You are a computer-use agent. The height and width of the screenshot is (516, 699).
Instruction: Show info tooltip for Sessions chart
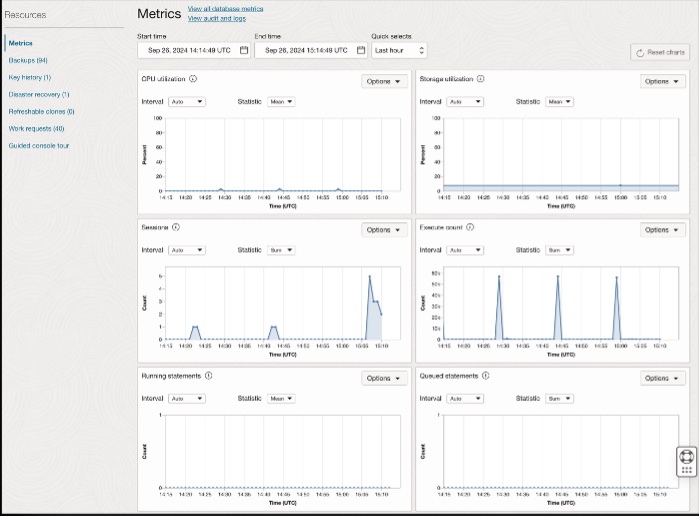(x=176, y=227)
